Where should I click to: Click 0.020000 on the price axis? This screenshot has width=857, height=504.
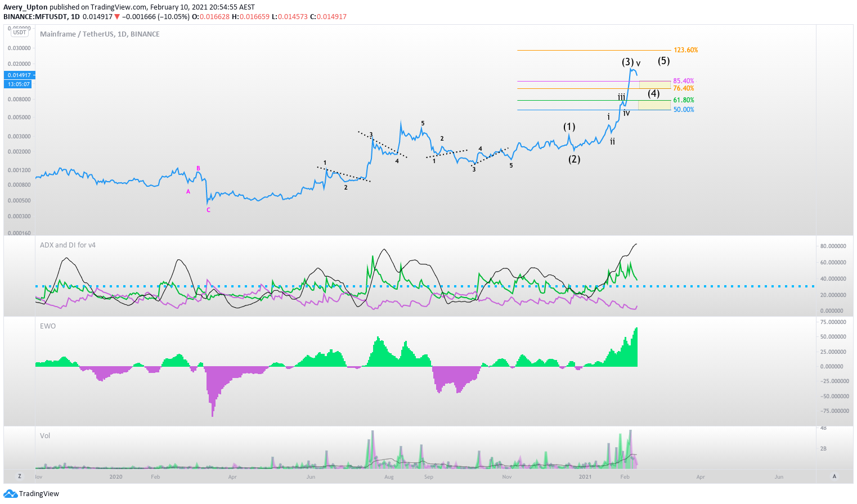pos(19,64)
